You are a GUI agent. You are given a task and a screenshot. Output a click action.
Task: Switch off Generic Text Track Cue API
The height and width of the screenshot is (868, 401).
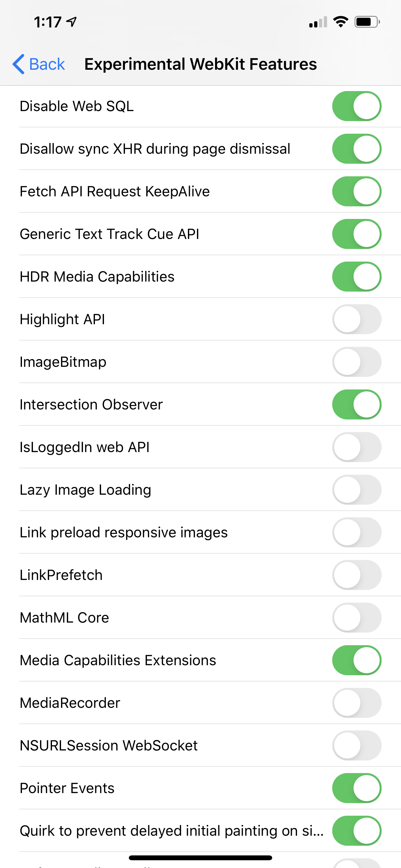356,234
